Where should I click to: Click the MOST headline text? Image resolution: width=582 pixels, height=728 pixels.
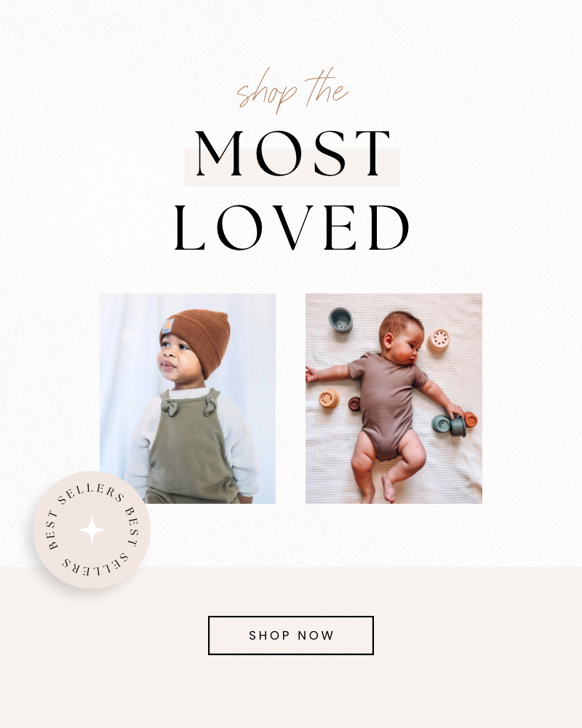[x=292, y=154]
